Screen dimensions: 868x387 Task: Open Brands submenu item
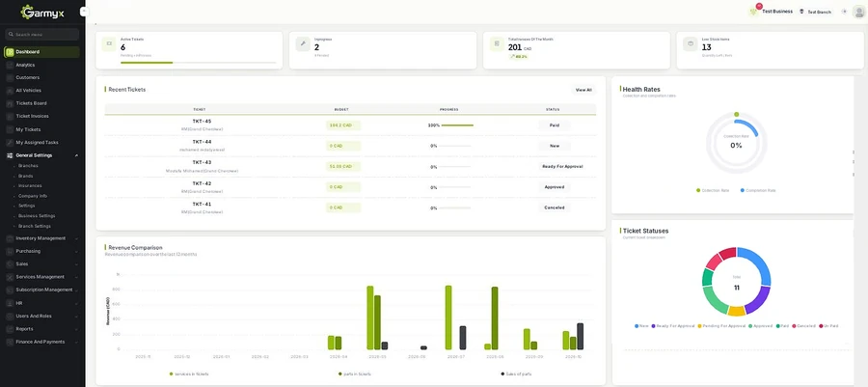(x=25, y=176)
